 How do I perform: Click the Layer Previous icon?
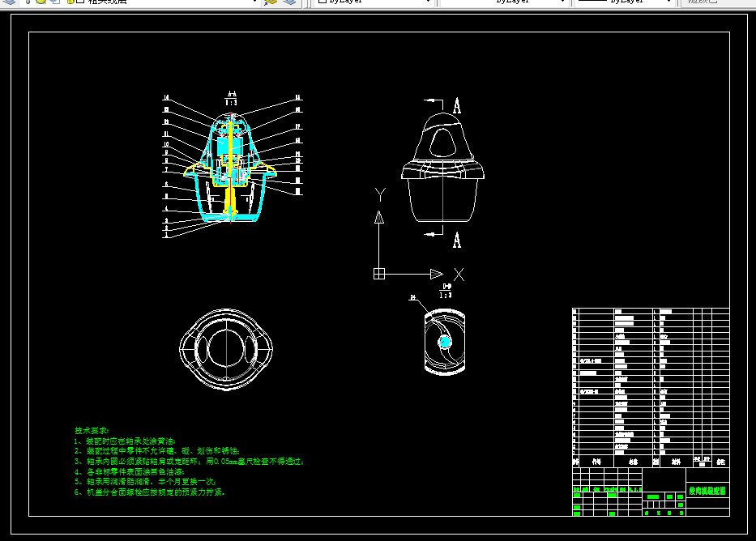coord(289,2)
